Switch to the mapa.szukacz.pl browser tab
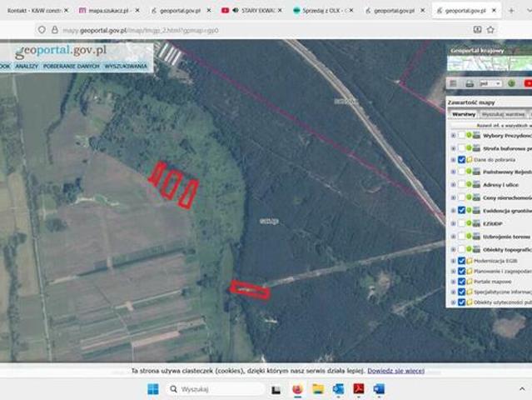This screenshot has width=532, height=400. [x=108, y=11]
